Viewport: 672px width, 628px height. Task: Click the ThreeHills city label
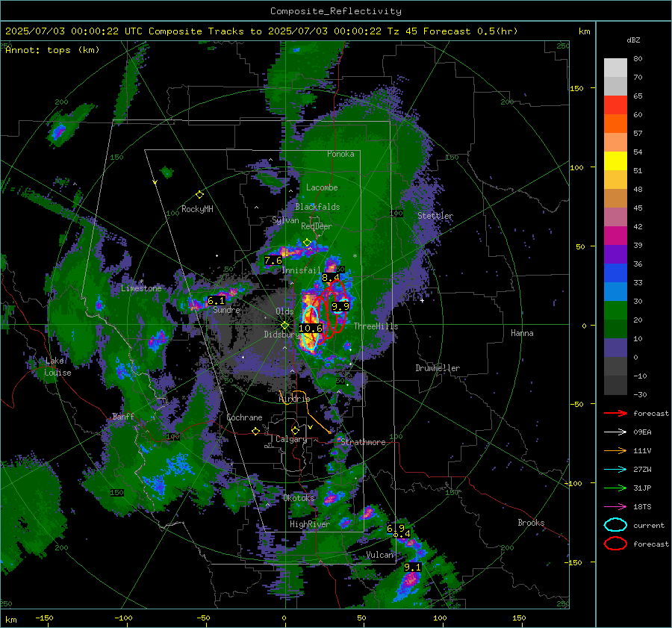376,326
